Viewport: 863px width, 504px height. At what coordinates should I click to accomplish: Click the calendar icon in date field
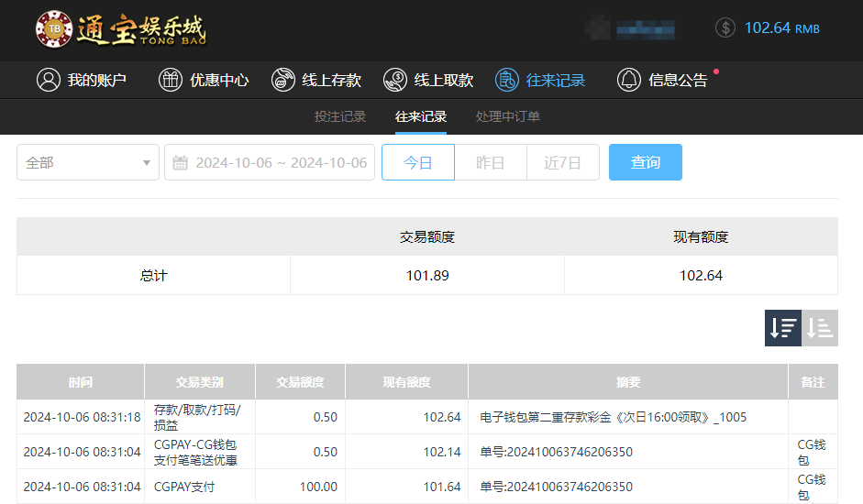(181, 163)
